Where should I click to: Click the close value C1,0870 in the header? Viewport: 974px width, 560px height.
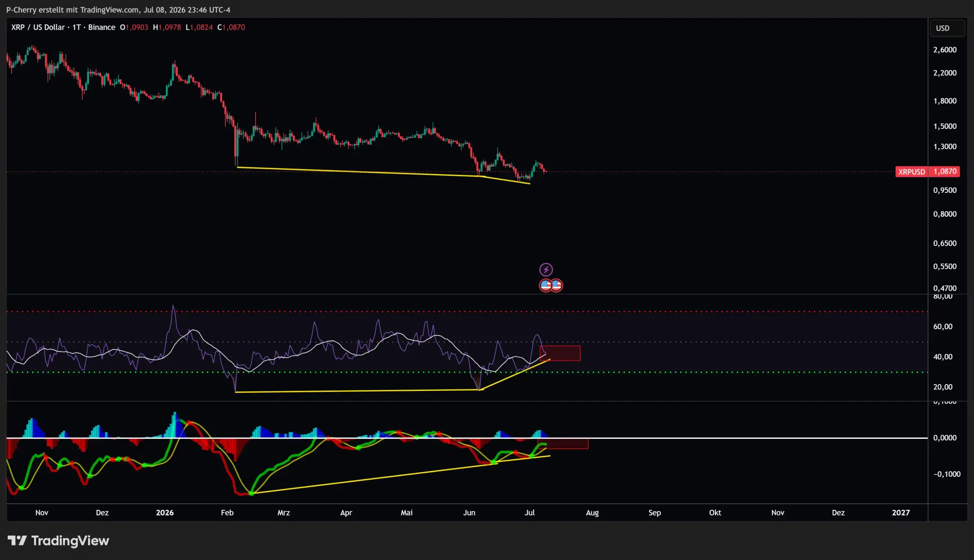[231, 27]
